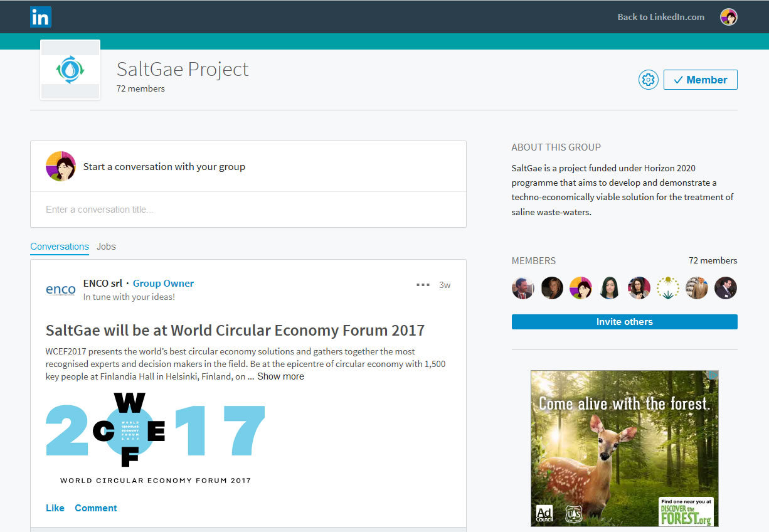Click the SaltGae Project group logo
The image size is (769, 532).
[70, 70]
